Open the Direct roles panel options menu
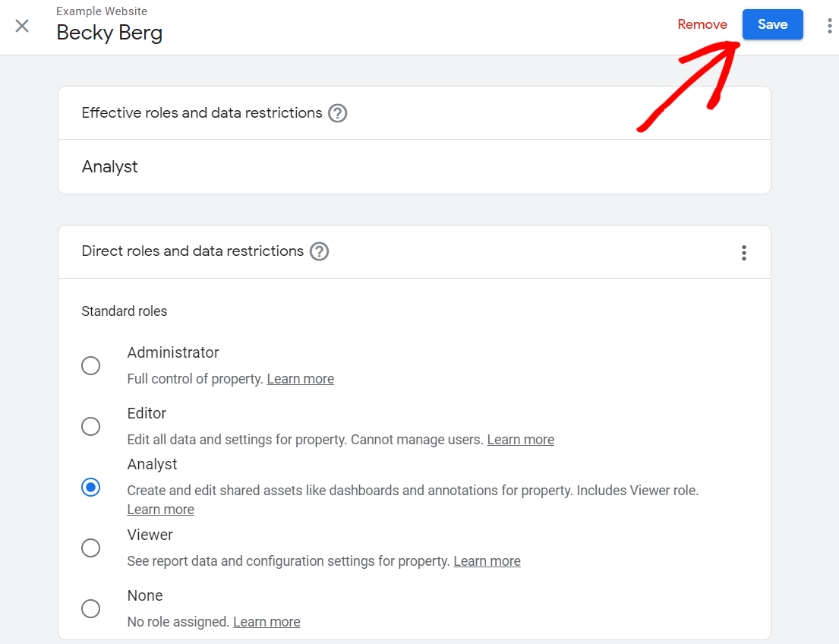The height and width of the screenshot is (644, 839). pos(744,252)
